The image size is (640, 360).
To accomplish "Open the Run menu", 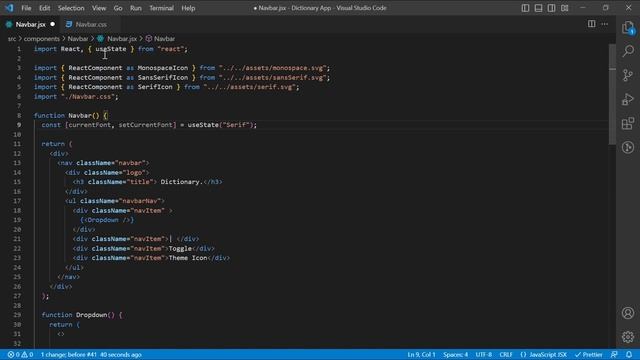I will pos(136,8).
